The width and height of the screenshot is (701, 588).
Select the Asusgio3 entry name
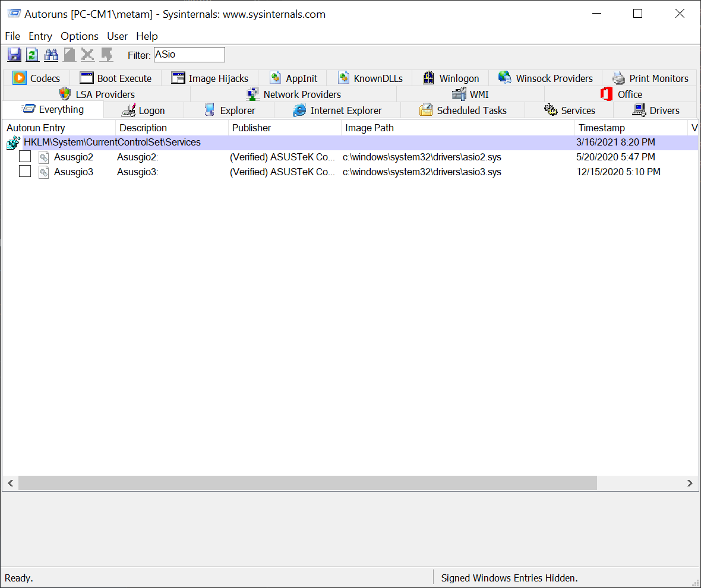coord(74,172)
